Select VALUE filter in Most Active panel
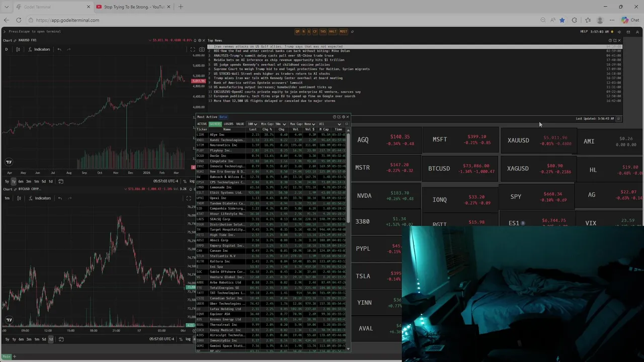 [x=240, y=124]
